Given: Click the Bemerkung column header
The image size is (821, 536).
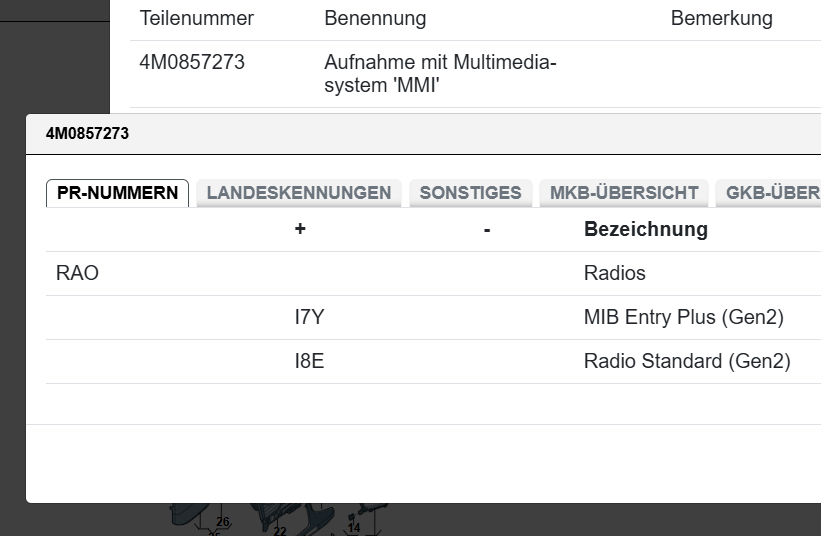Looking at the screenshot, I should [721, 19].
